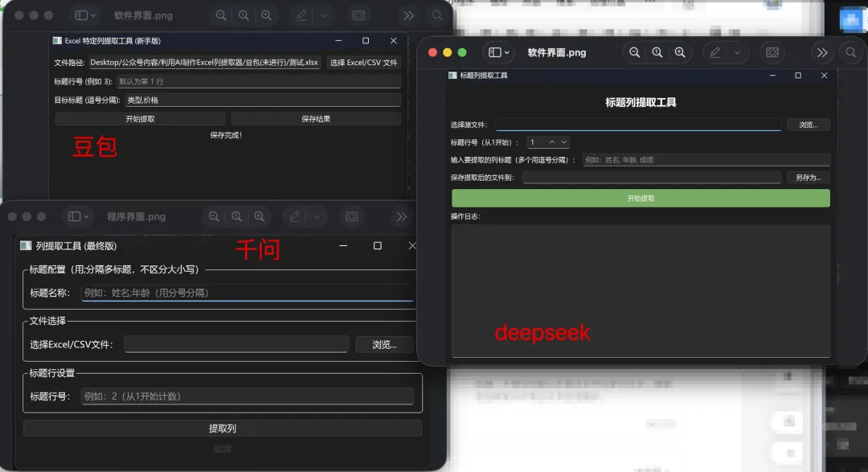The image size is (868, 472).
Task: Click the green 开始提取 button
Action: point(641,199)
